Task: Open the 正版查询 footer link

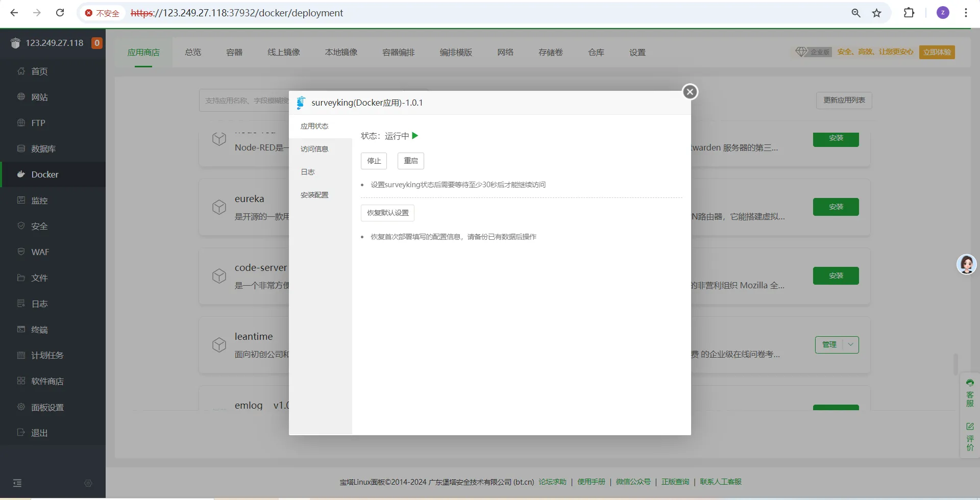Action: pos(675,482)
